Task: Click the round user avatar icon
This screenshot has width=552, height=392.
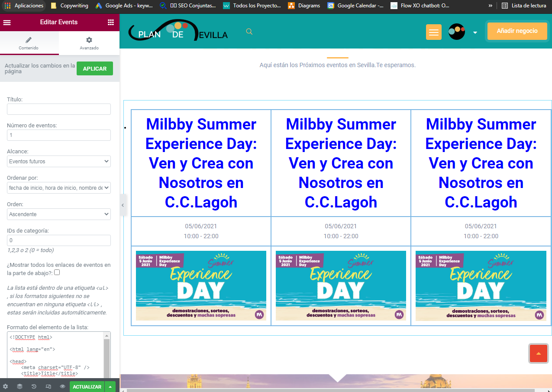Action: point(457,31)
